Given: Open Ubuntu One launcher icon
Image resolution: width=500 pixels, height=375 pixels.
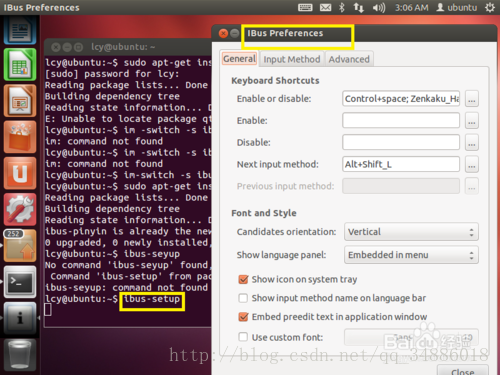Looking at the screenshot, I should coord(20,173).
